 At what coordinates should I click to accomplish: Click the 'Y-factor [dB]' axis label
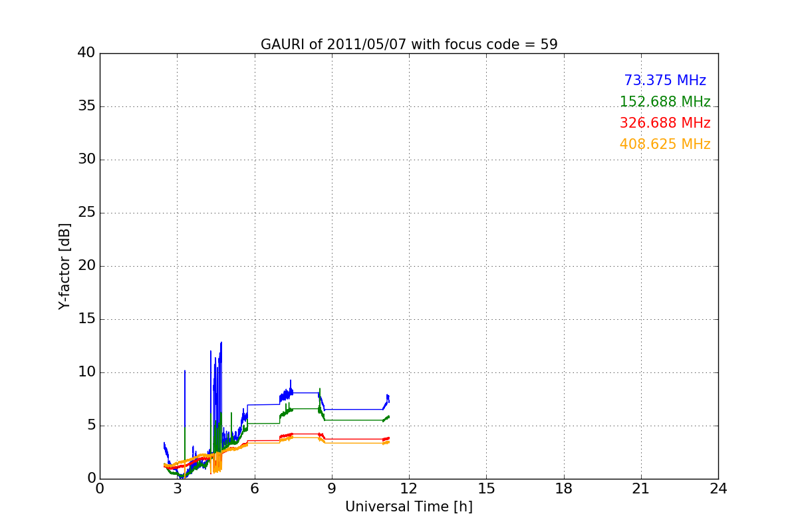tap(65, 266)
